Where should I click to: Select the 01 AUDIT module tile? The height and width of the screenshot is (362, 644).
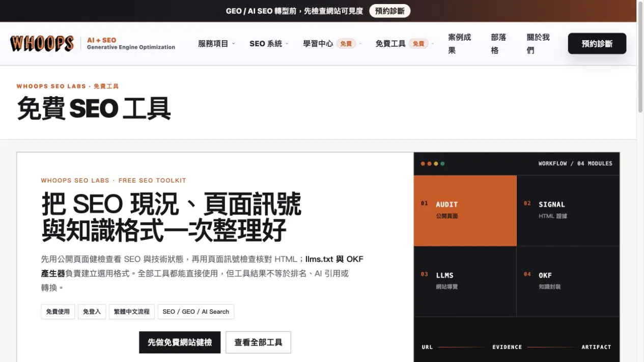(465, 210)
